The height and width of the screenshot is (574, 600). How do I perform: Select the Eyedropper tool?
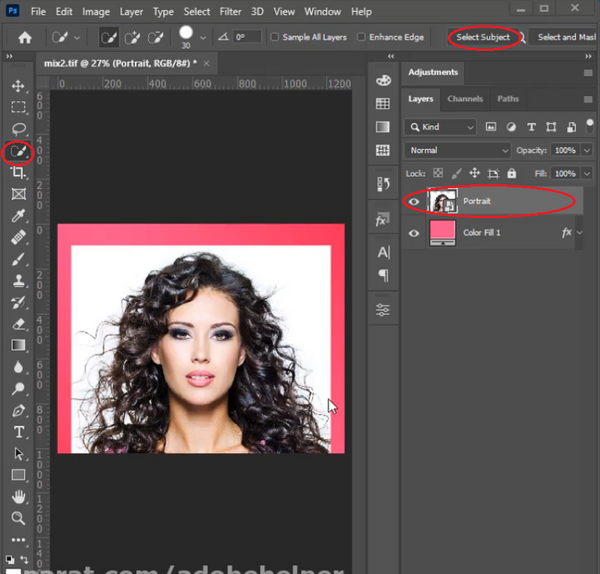point(18,216)
